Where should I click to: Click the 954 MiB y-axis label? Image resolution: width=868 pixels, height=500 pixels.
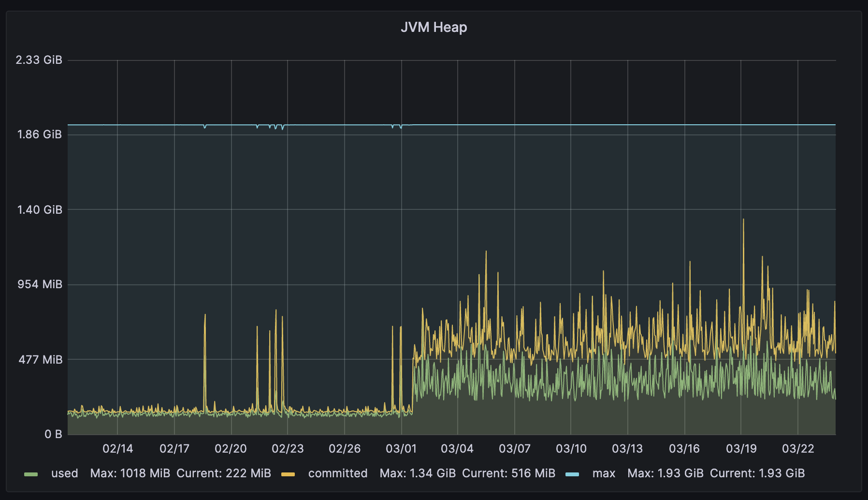[x=40, y=284]
